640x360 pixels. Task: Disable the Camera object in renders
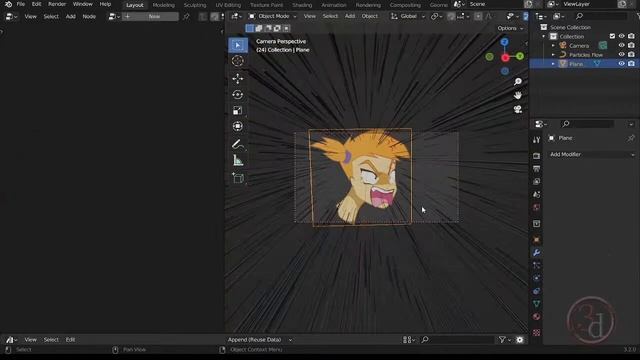(x=631, y=45)
